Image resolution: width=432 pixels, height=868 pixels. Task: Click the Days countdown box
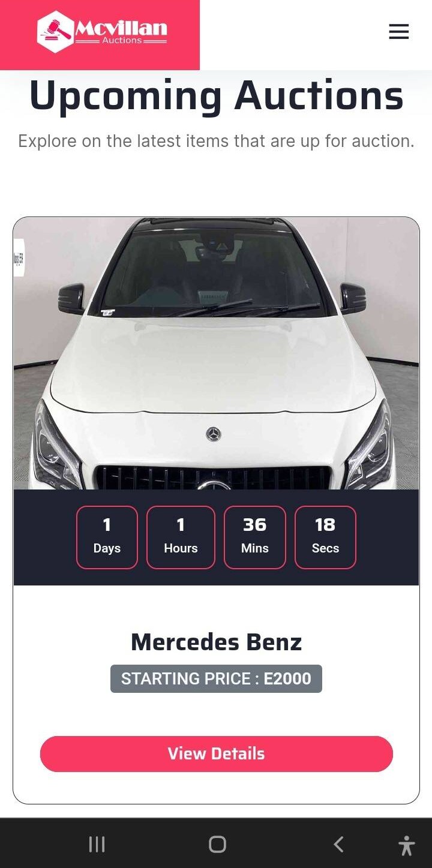point(107,537)
